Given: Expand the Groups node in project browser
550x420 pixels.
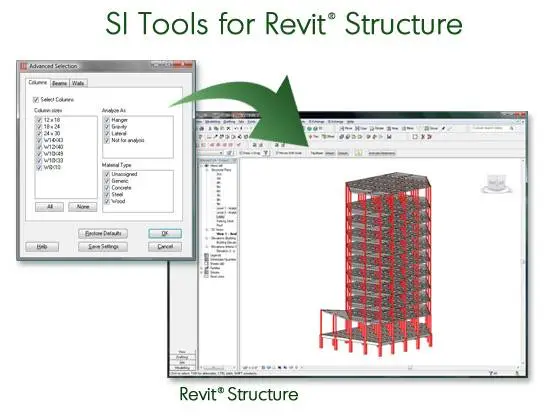Looking at the screenshot, I should (x=202, y=272).
